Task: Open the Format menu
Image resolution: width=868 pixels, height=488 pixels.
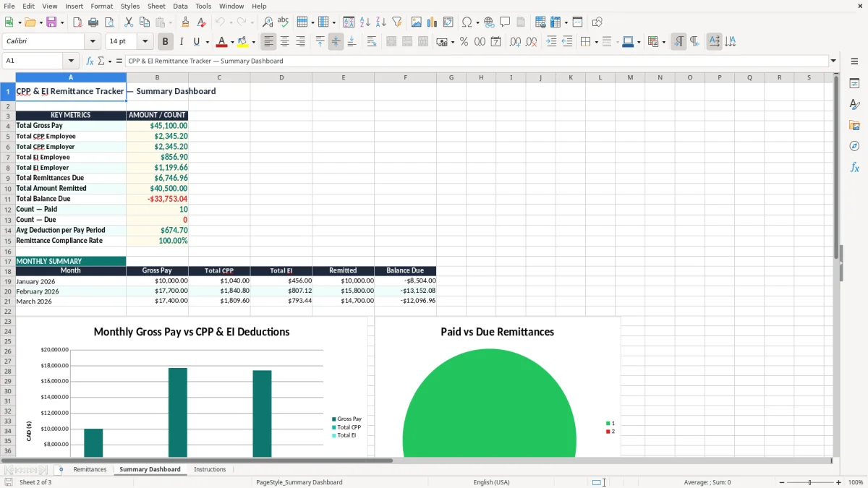Action: (101, 6)
